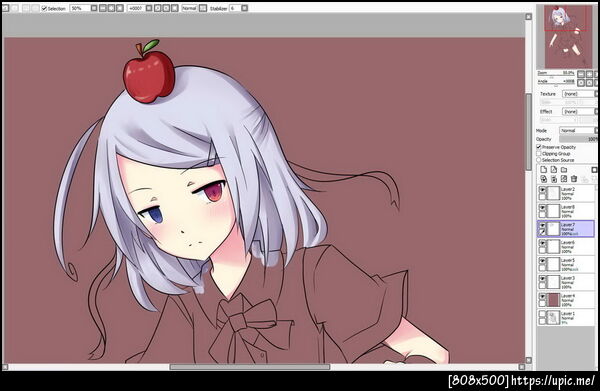
Task: Click the Undo icon in the top toolbar
Action: [5, 8]
